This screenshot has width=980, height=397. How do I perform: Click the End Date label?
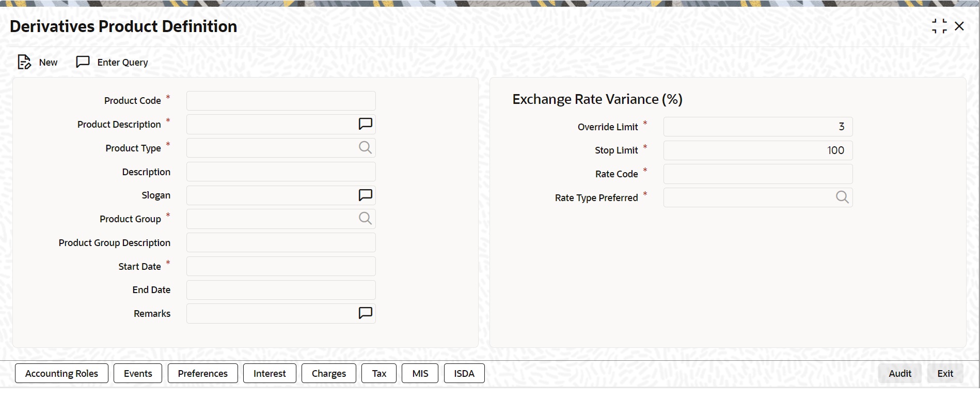151,290
